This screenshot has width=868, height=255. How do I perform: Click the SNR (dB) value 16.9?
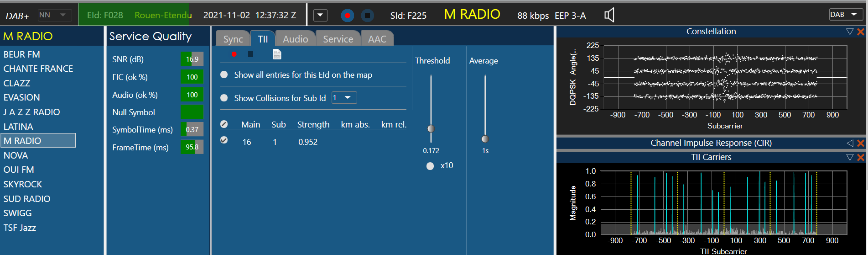coord(192,59)
